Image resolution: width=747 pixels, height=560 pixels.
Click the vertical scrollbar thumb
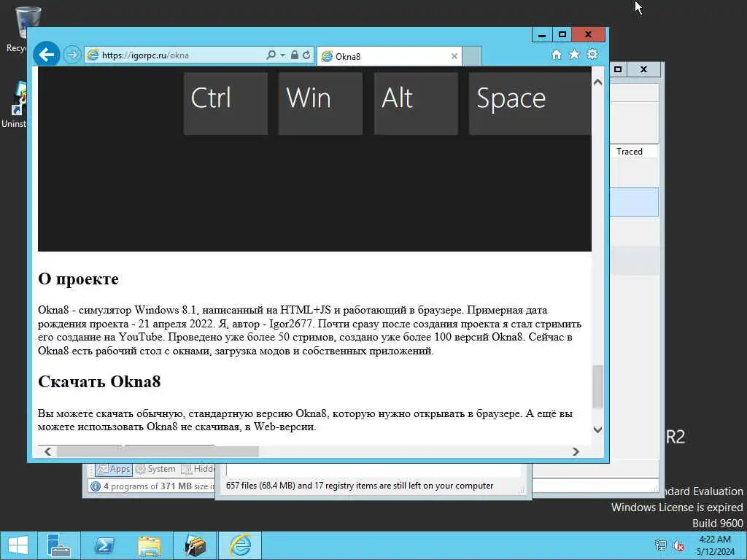tap(597, 386)
